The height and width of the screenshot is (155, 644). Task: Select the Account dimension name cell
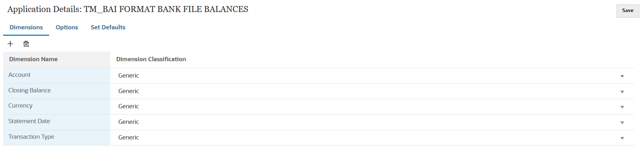(19, 75)
